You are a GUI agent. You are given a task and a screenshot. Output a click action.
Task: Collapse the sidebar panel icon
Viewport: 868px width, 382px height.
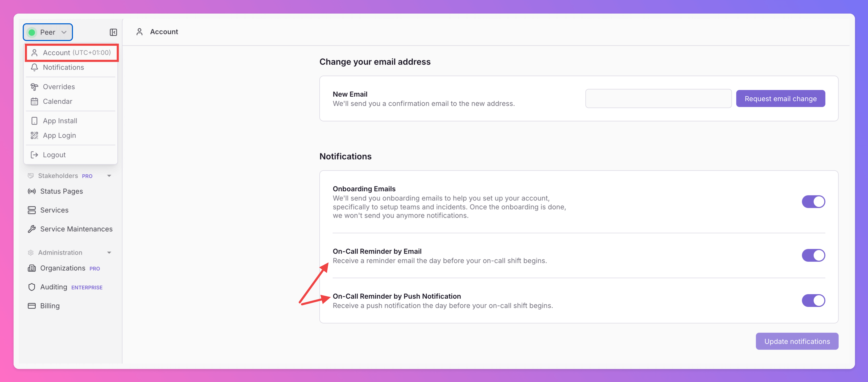[x=113, y=32]
